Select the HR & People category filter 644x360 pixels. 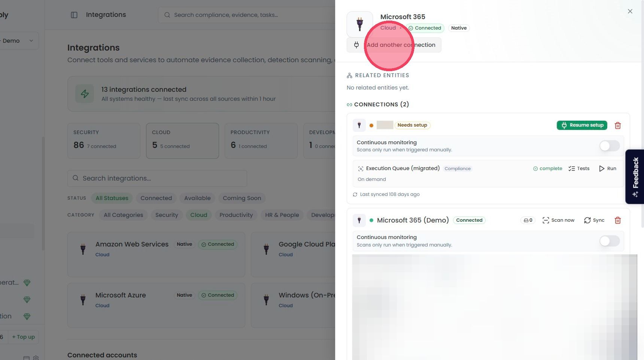[282, 215]
